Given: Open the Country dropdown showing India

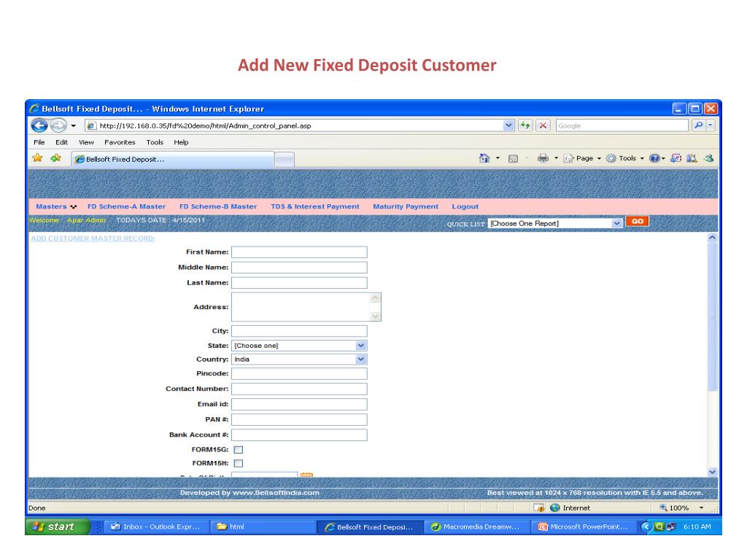Looking at the screenshot, I should tap(299, 359).
